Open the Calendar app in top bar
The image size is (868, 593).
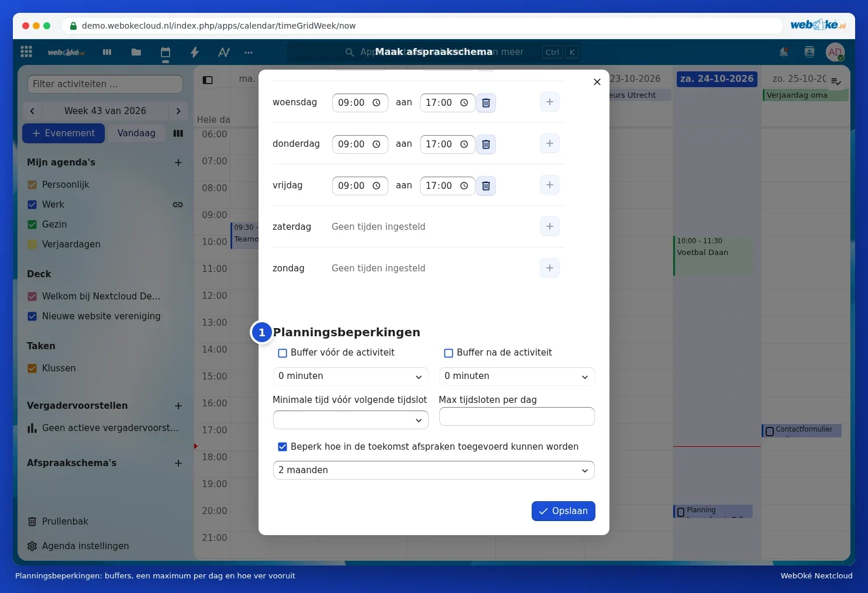tap(166, 52)
